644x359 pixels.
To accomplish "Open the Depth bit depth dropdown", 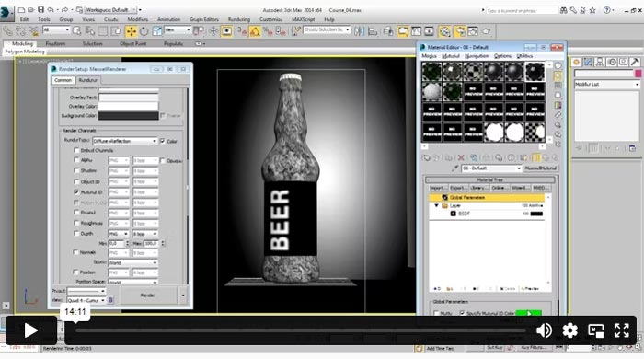I will [145, 233].
